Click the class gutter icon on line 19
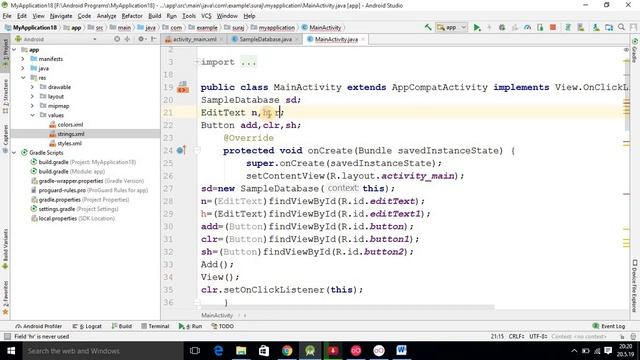 (x=183, y=87)
